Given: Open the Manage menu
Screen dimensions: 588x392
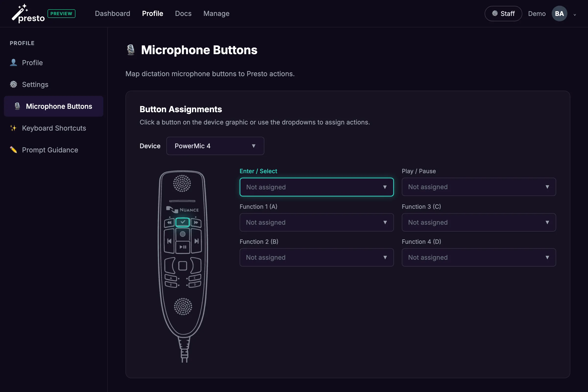Looking at the screenshot, I should point(216,13).
